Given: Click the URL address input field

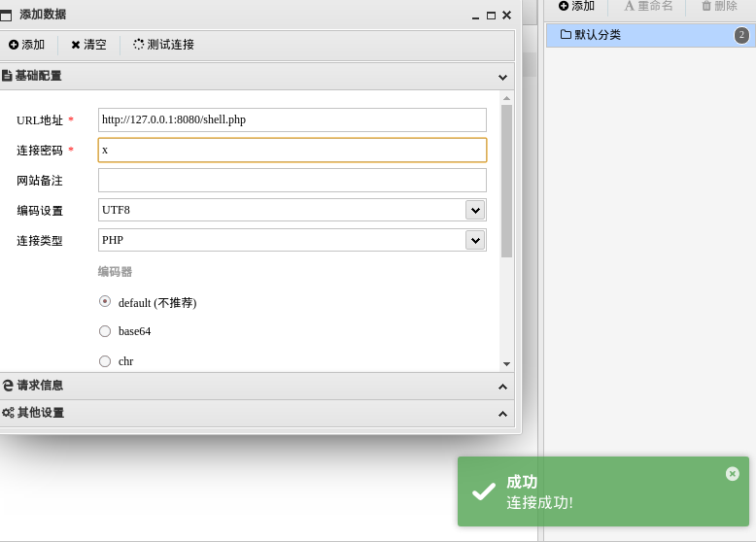Looking at the screenshot, I should (292, 119).
